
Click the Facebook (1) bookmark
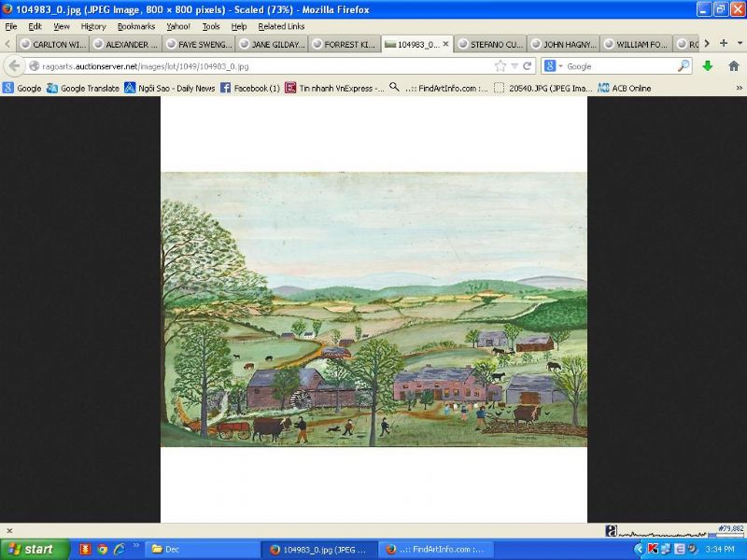point(249,88)
